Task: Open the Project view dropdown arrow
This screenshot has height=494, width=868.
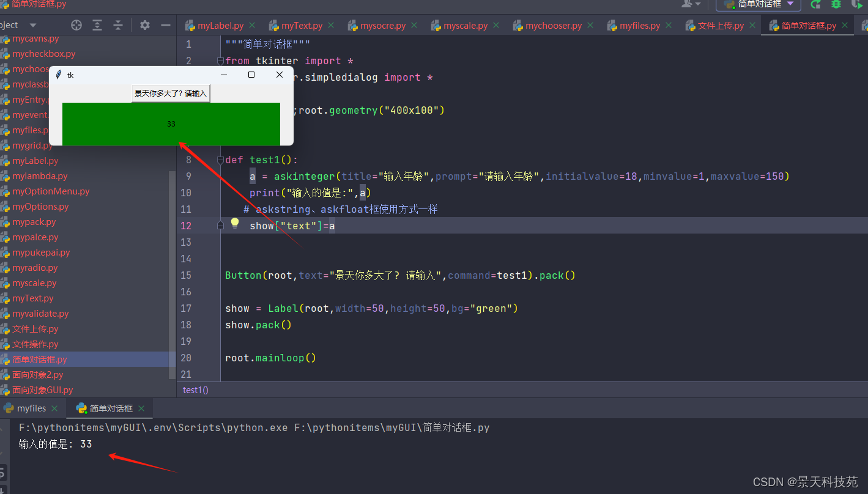Action: pos(33,25)
